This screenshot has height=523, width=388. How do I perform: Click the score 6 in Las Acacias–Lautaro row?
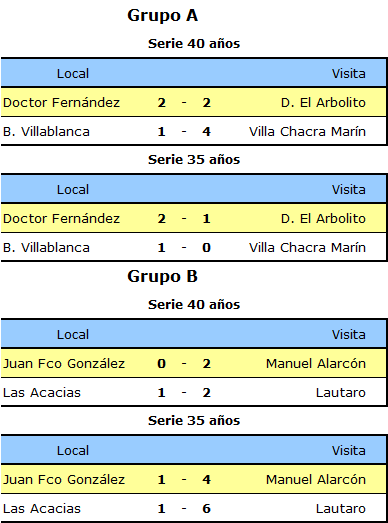click(207, 509)
